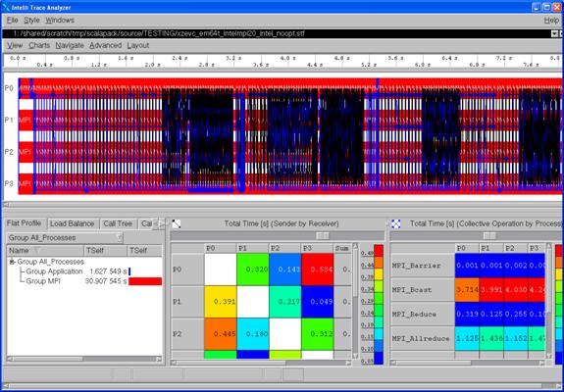
Task: Click the MPI_Bcast P0 cell 3.714
Action: click(x=467, y=290)
